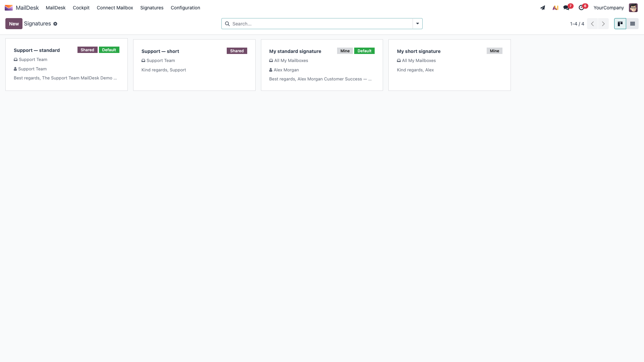The width and height of the screenshot is (644, 362).
Task: Open the YourCompany company switcher
Action: 608,8
